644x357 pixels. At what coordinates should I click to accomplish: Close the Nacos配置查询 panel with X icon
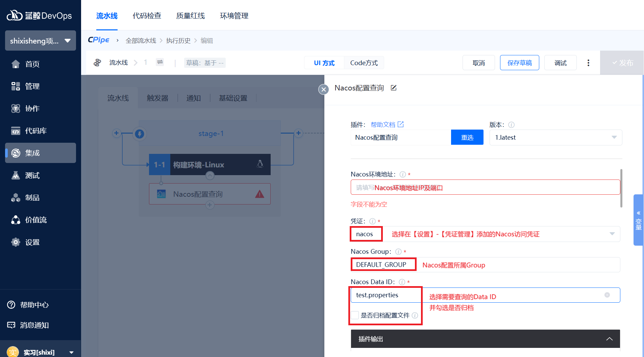323,89
